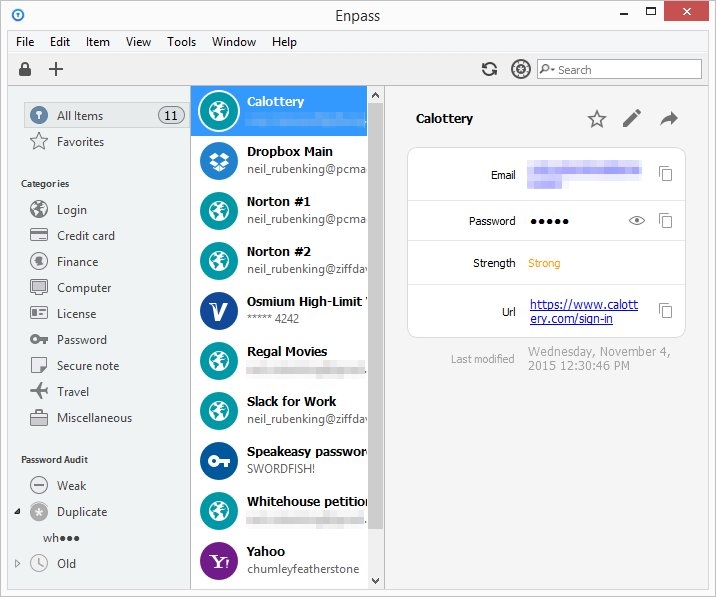Expand the Old passwords group
This screenshot has height=597, width=716.
point(17,564)
